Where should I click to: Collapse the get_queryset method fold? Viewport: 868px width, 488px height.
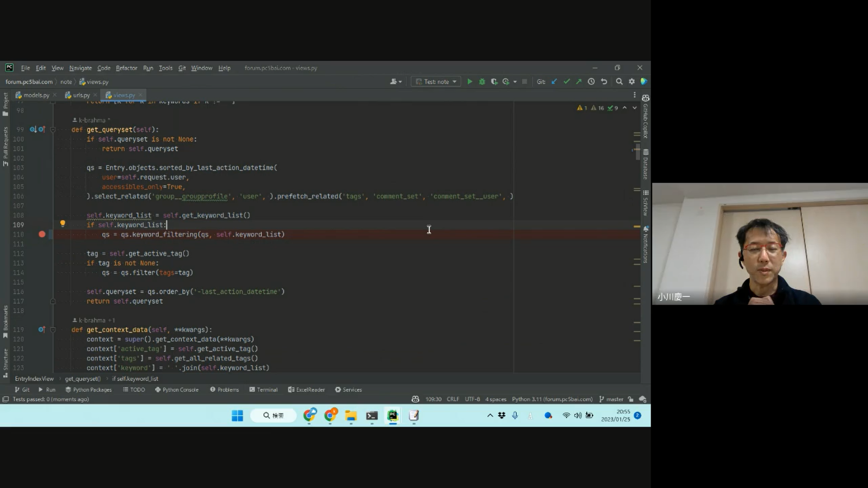coord(52,130)
